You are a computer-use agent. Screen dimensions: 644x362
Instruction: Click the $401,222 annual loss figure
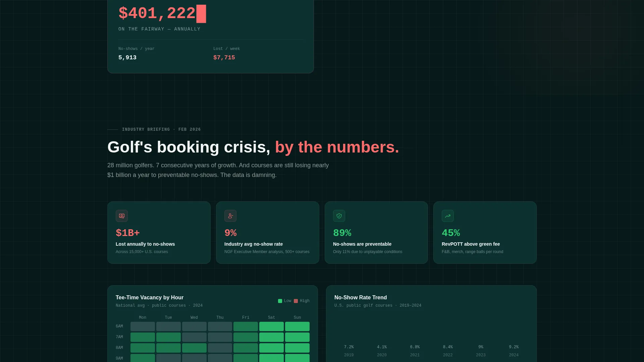pyautogui.click(x=157, y=14)
